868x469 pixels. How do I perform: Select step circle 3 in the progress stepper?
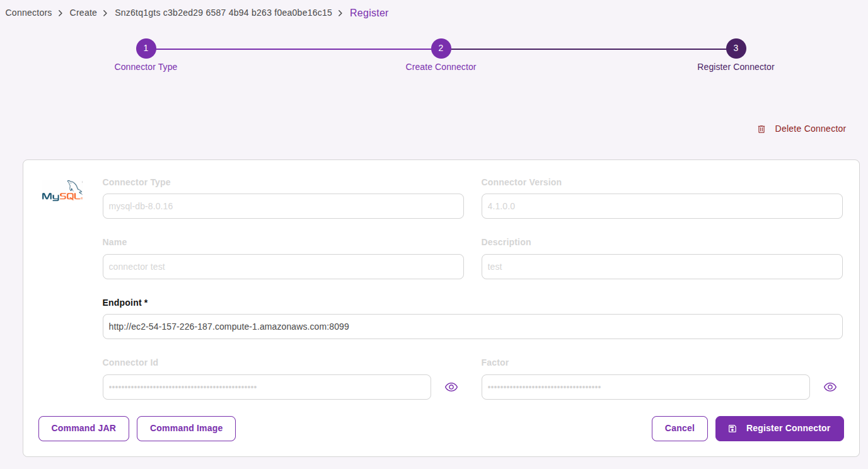click(x=735, y=48)
